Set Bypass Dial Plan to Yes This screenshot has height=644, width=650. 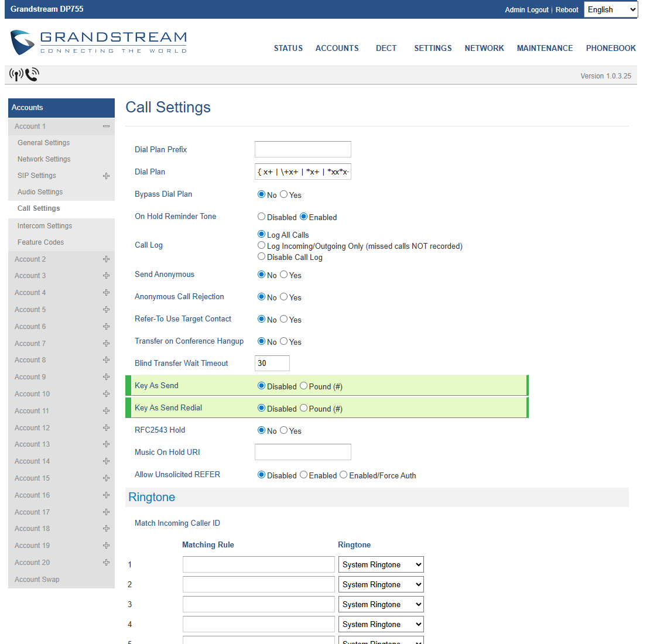coord(284,194)
